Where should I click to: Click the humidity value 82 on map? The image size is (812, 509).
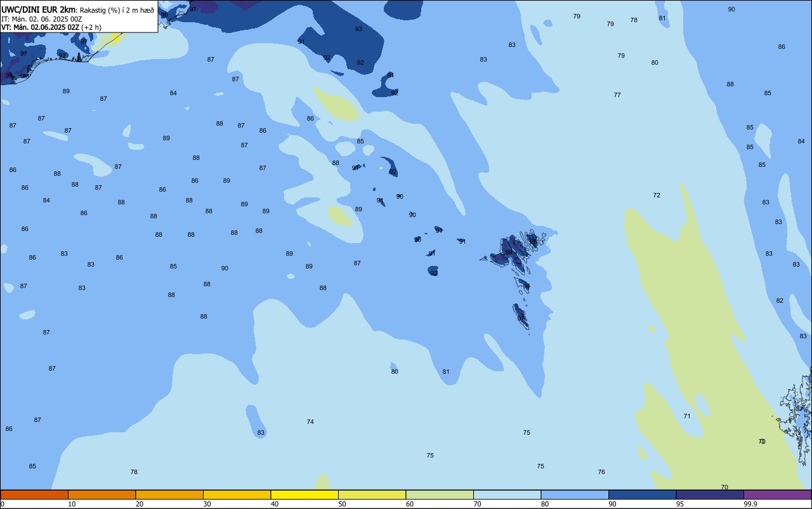780,301
